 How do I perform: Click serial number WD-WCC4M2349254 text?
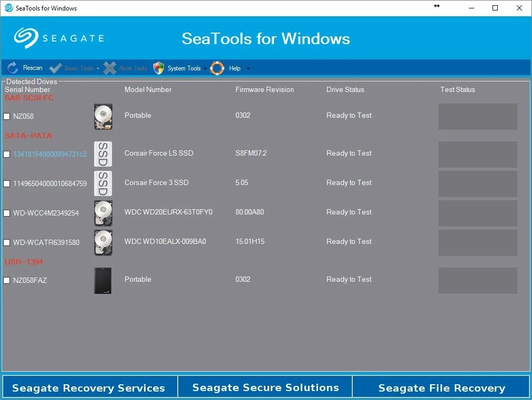[46, 213]
